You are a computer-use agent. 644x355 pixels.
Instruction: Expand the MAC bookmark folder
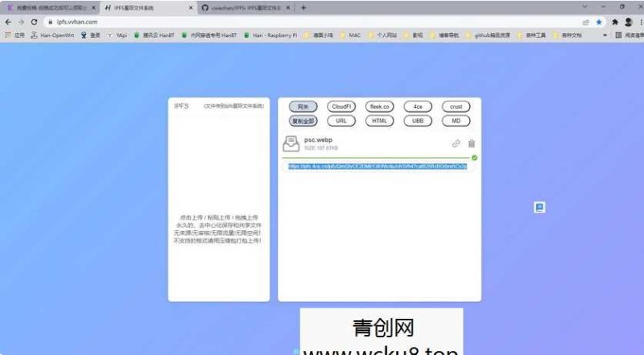tap(350, 35)
